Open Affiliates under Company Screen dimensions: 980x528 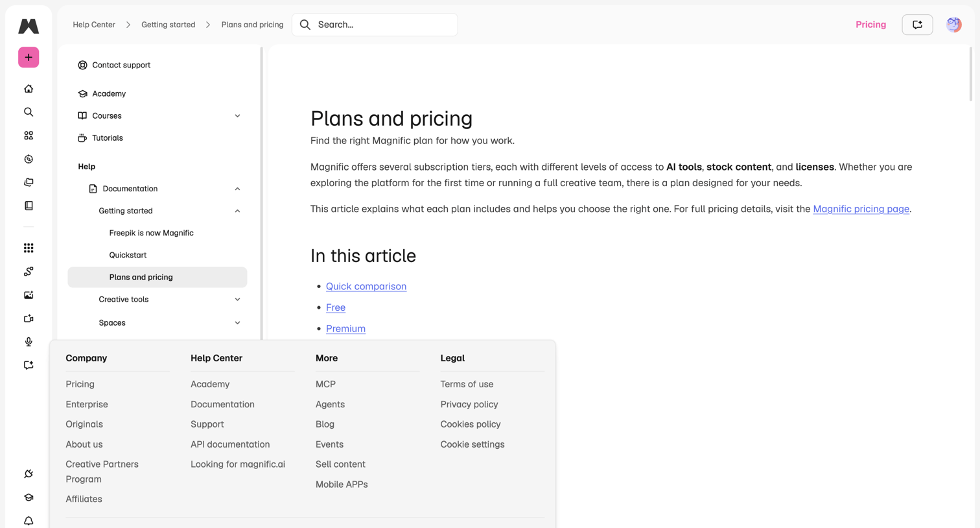[x=84, y=499]
